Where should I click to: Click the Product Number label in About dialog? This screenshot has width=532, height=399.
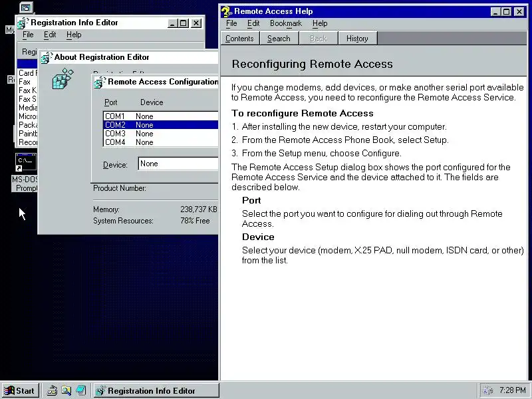pos(120,188)
